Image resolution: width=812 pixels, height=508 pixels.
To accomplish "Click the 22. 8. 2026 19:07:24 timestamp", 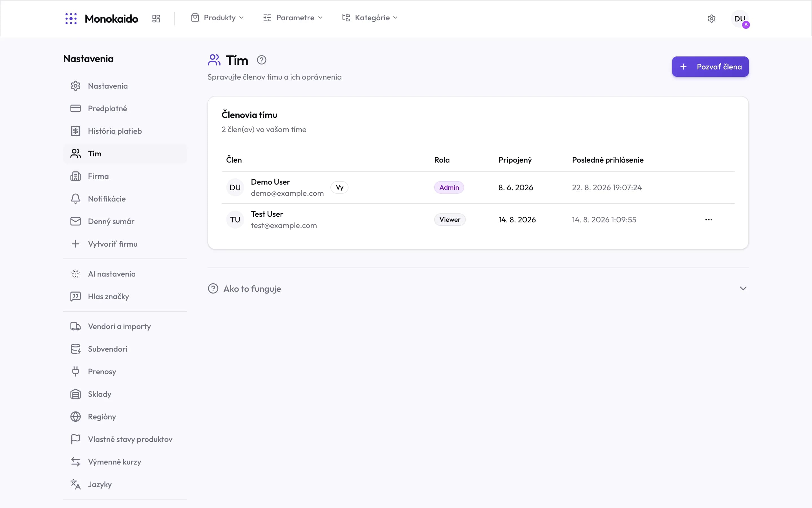I will tap(607, 187).
